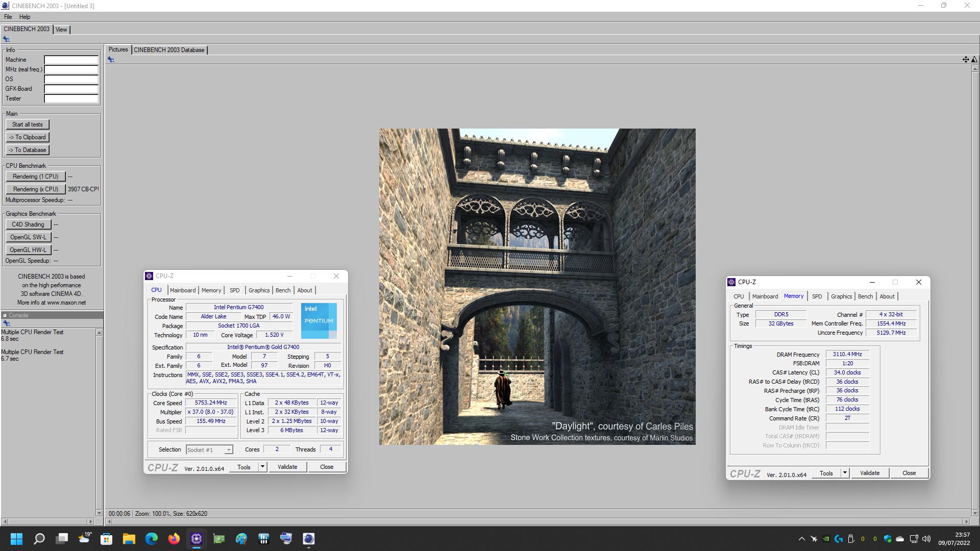This screenshot has width=980, height=551.
Task: Open the weather widget on the taskbar
Action: point(84,539)
